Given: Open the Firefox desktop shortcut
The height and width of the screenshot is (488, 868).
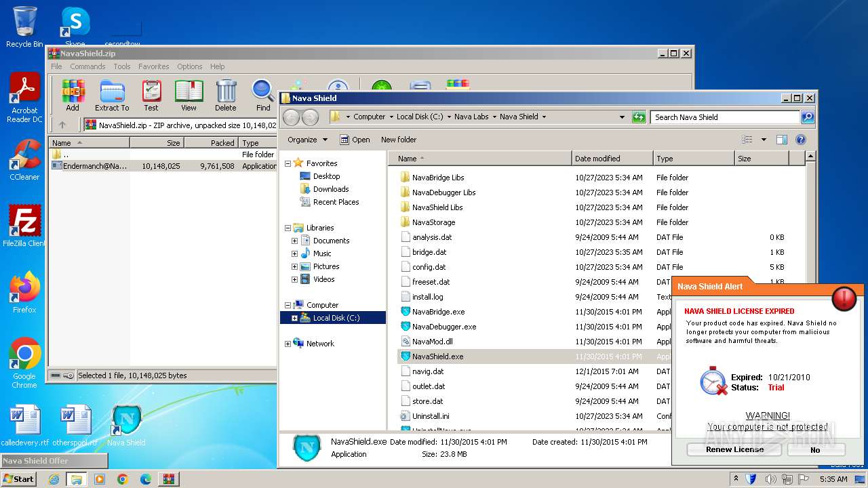Looking at the screenshot, I should [24, 292].
